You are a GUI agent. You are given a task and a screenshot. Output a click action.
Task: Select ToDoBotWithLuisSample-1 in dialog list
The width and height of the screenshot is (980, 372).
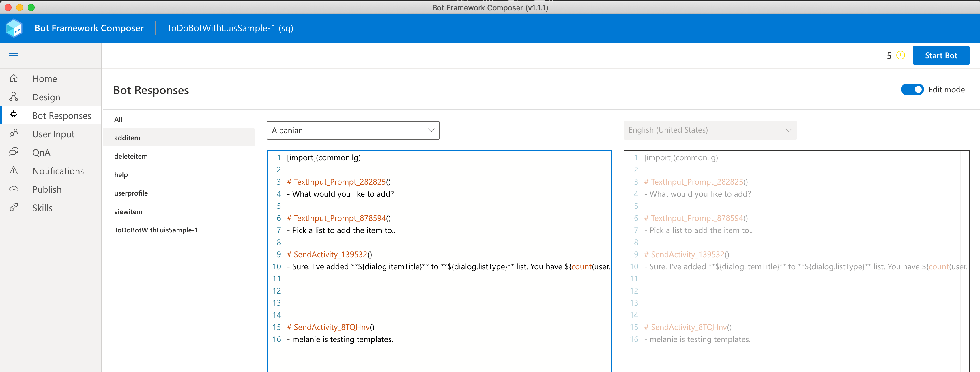(x=178, y=230)
